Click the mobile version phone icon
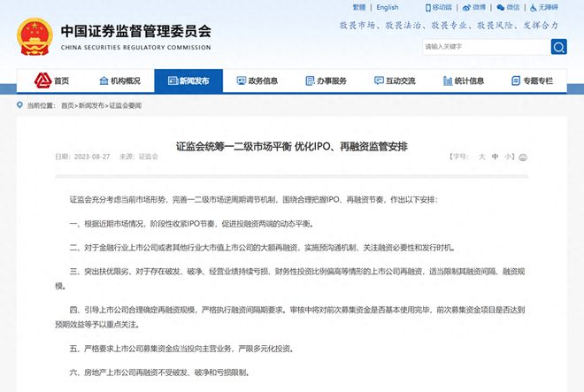 [x=428, y=7]
